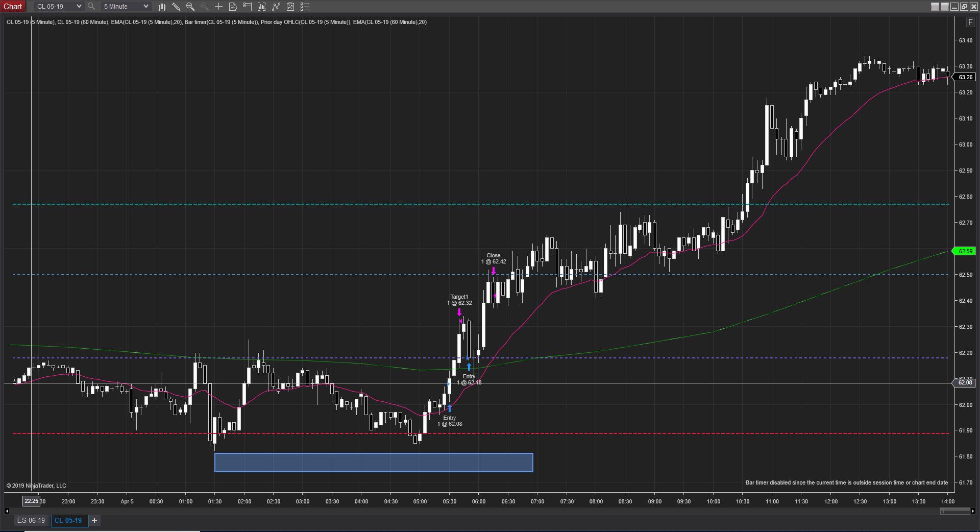Click the scrollbar right arrow under time axis
980x532 pixels.
pos(973,511)
